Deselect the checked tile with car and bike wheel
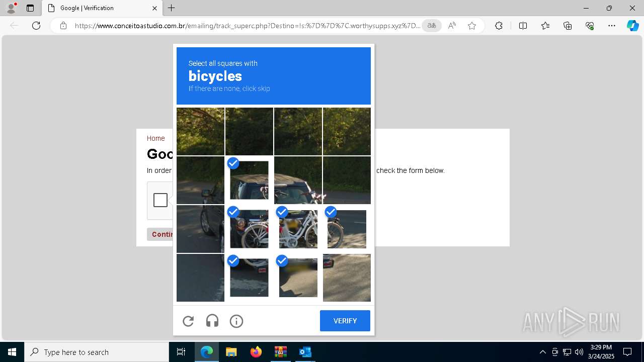This screenshot has width=644, height=362. (249, 229)
